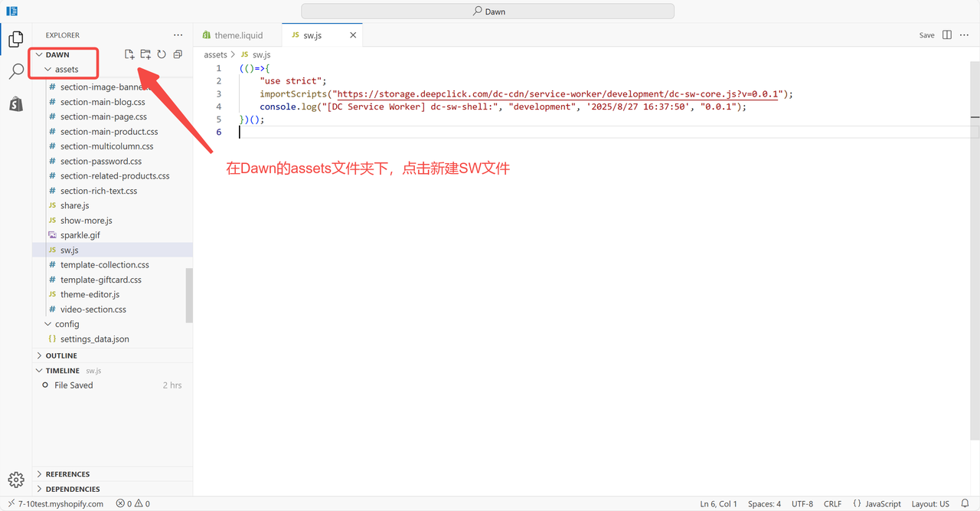The image size is (980, 511).
Task: Click the New Folder icon
Action: click(x=145, y=54)
